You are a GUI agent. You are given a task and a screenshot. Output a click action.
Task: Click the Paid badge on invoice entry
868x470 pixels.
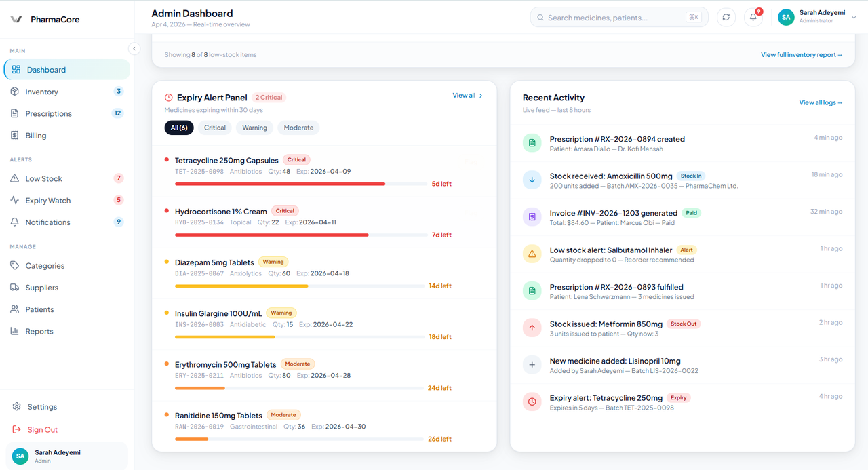[x=691, y=213]
